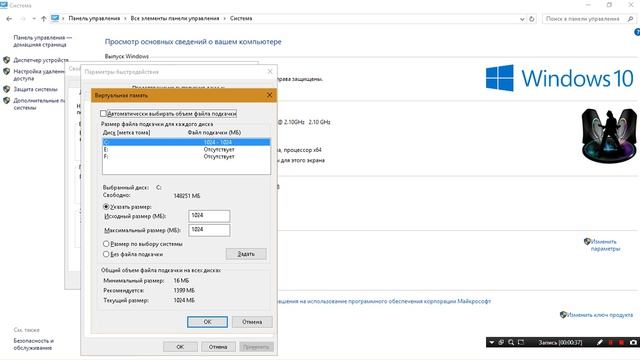Select the recorder pencil draw tool

(x=600, y=342)
